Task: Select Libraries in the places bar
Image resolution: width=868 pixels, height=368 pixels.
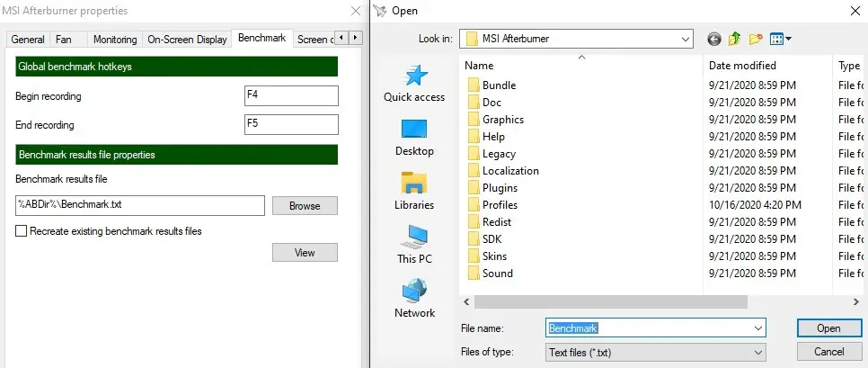Action: click(x=414, y=191)
